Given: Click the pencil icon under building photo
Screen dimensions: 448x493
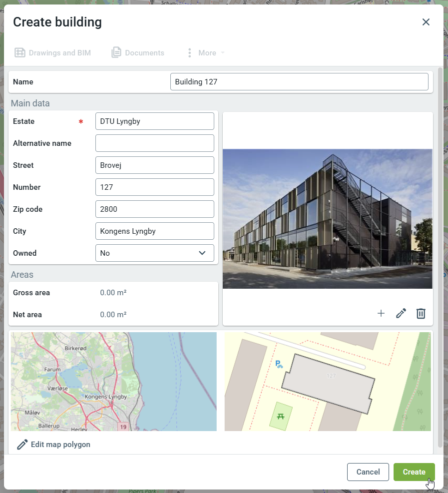Looking at the screenshot, I should [401, 313].
